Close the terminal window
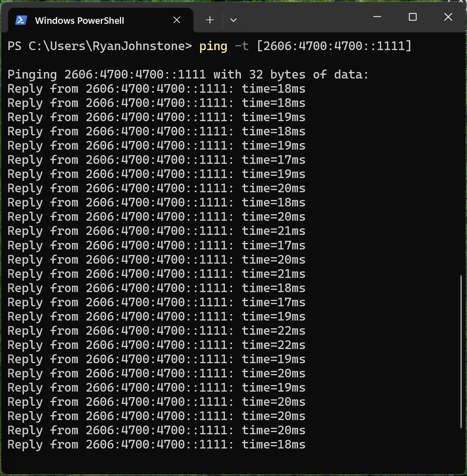Image resolution: width=467 pixels, height=476 pixels. click(x=447, y=18)
